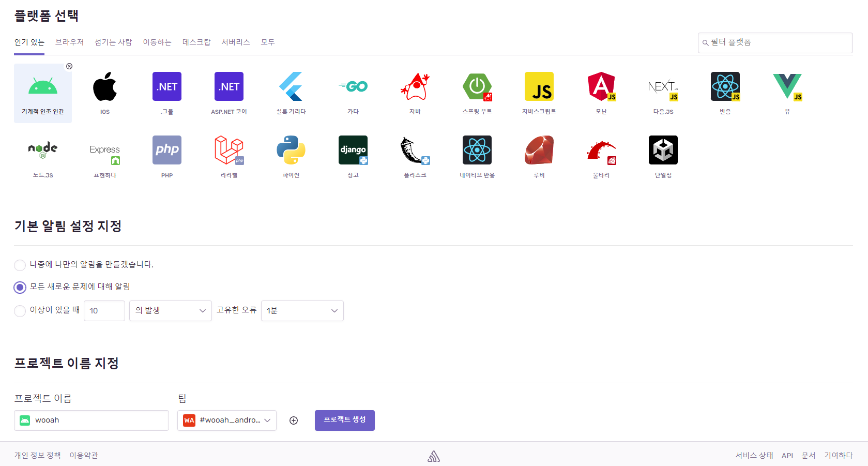Switch to the '섬기는 사람' tab

tap(113, 42)
